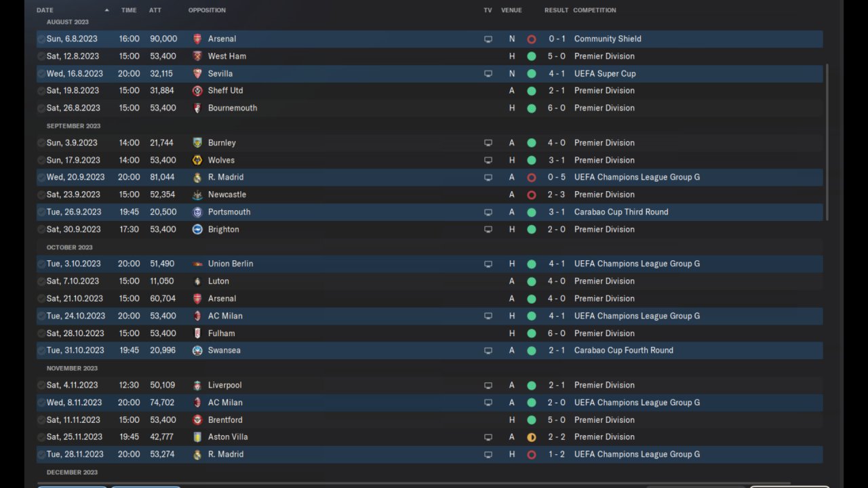Click the Sevilla club crest
The image size is (868, 488).
pos(197,74)
